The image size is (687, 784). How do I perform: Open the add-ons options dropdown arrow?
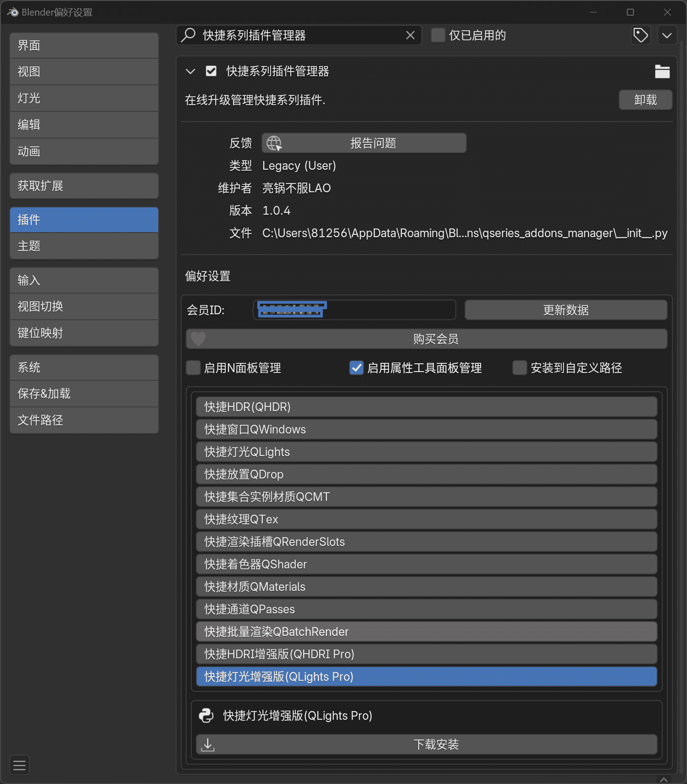[x=667, y=35]
